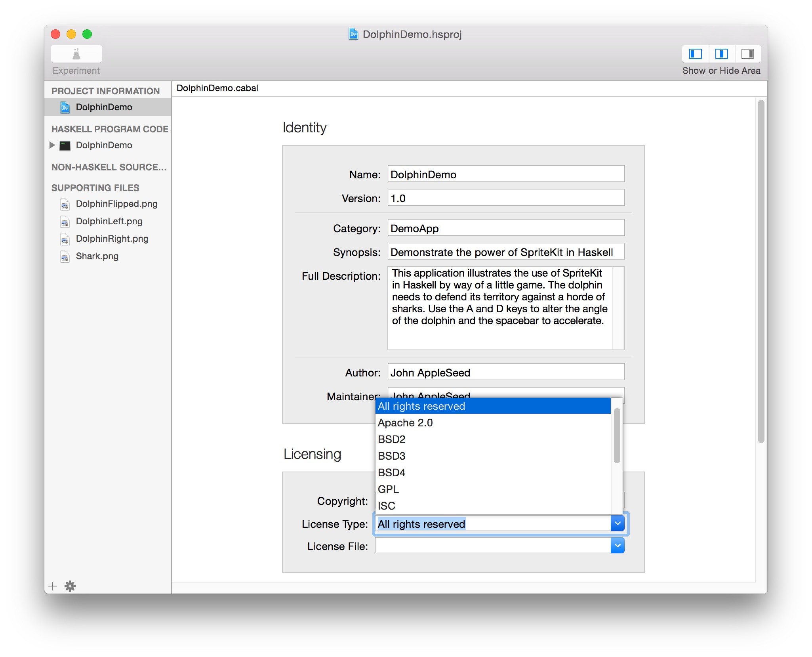Image resolution: width=812 pixels, height=657 pixels.
Task: Open the License File dropdown arrow
Action: pos(617,546)
